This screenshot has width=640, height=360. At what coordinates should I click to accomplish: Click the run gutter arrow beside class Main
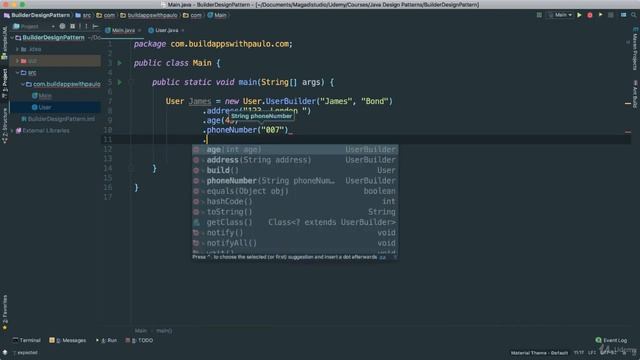(x=120, y=63)
